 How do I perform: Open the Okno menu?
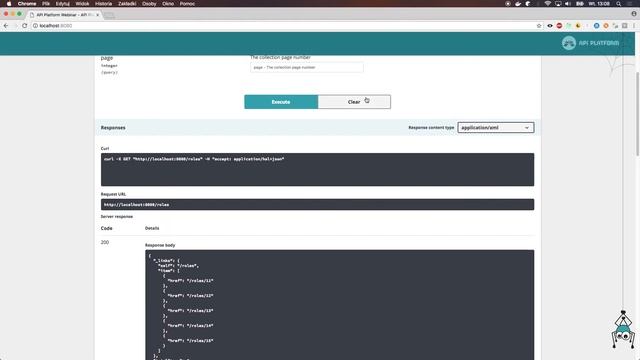168,4
